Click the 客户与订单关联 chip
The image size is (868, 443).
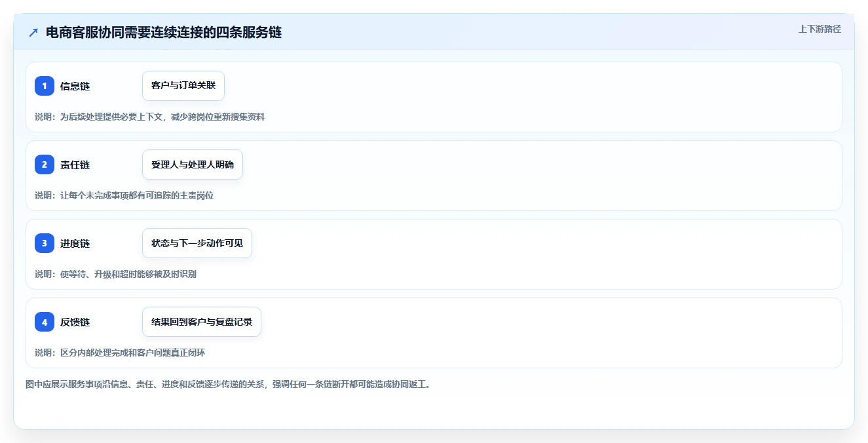coord(183,86)
